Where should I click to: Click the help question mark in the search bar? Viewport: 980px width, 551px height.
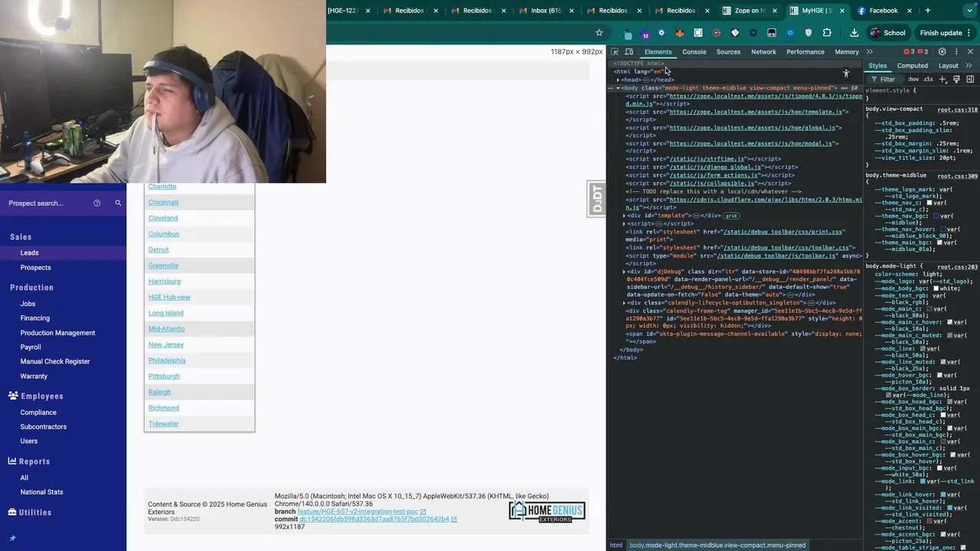pyautogui.click(x=96, y=203)
